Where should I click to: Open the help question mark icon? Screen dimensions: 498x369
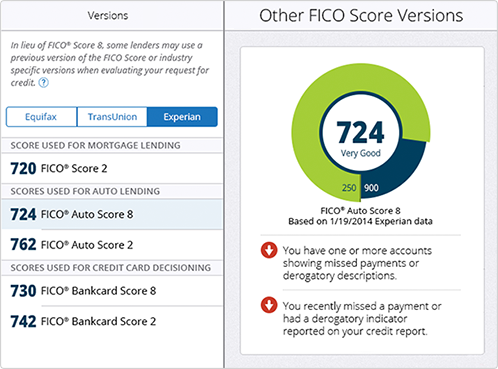pyautogui.click(x=43, y=82)
